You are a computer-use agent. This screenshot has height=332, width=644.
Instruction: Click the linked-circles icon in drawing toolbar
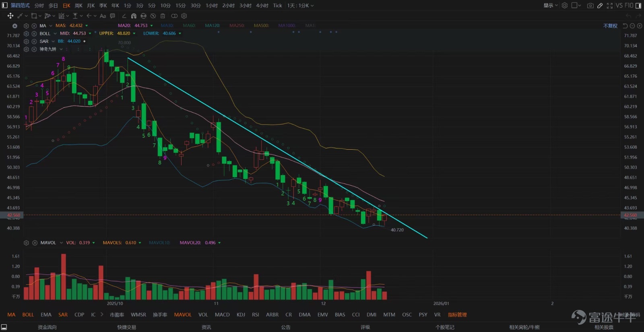click(174, 16)
